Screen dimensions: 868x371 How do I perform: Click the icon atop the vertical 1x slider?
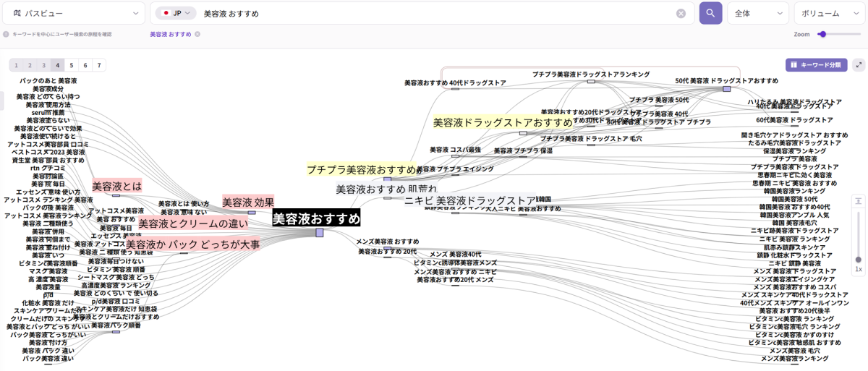tap(859, 201)
